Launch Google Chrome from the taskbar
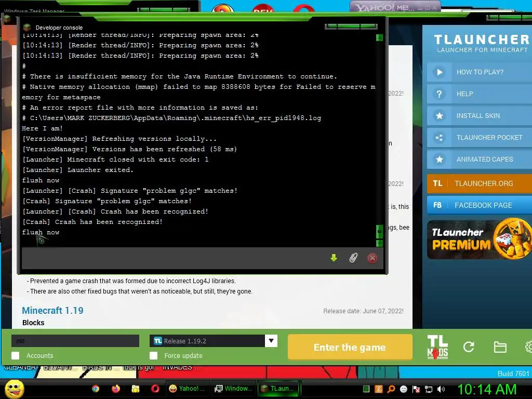 pyautogui.click(x=96, y=389)
